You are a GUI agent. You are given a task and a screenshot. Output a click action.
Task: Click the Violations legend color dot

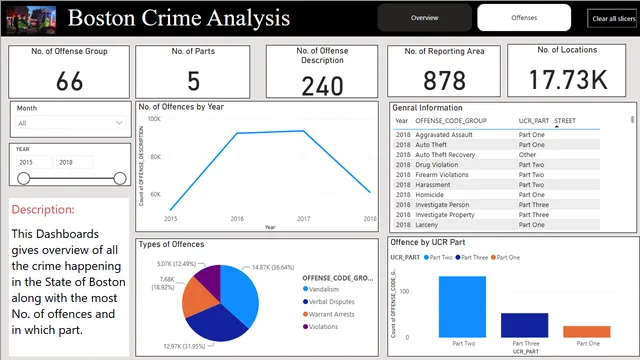305,327
